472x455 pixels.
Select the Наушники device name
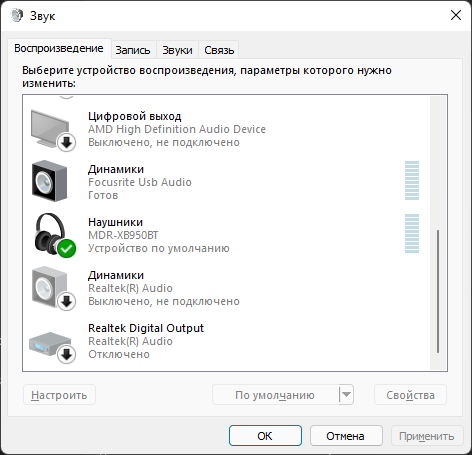point(115,222)
